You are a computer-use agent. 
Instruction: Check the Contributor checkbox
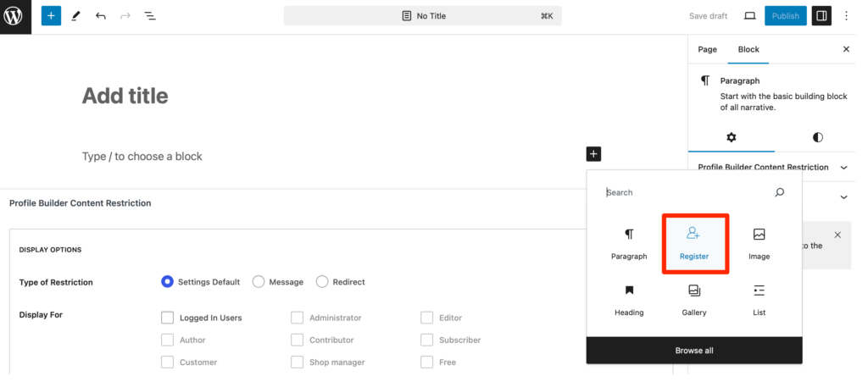pos(298,340)
